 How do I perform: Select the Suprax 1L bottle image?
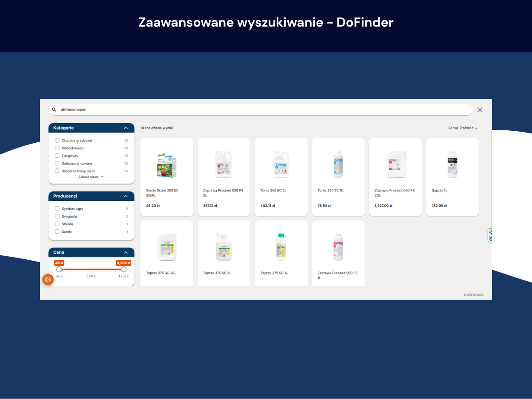click(x=452, y=164)
